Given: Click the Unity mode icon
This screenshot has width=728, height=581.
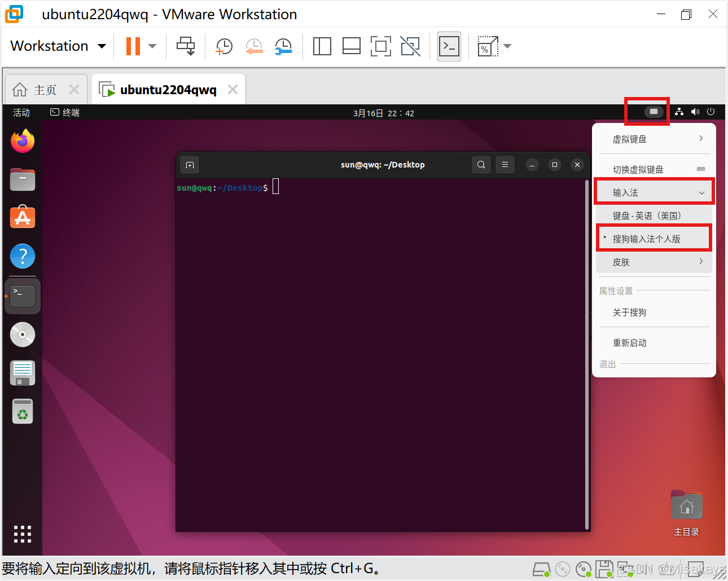Looking at the screenshot, I should tap(410, 46).
